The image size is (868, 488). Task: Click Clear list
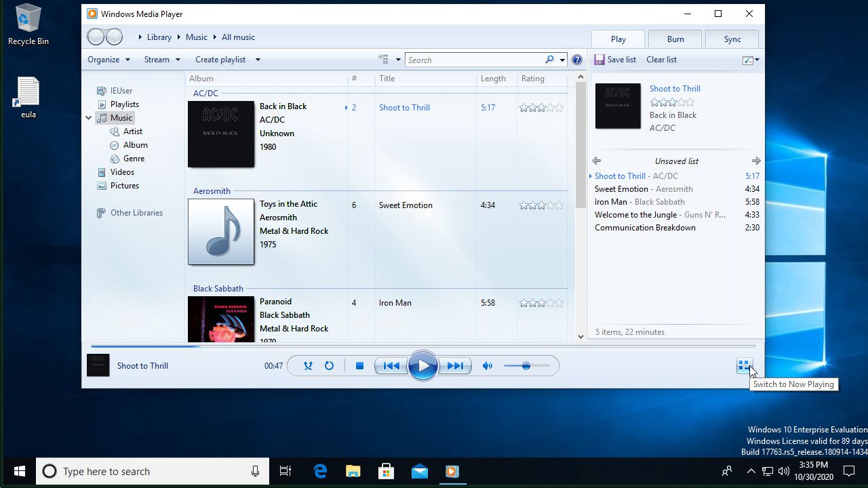click(x=661, y=60)
